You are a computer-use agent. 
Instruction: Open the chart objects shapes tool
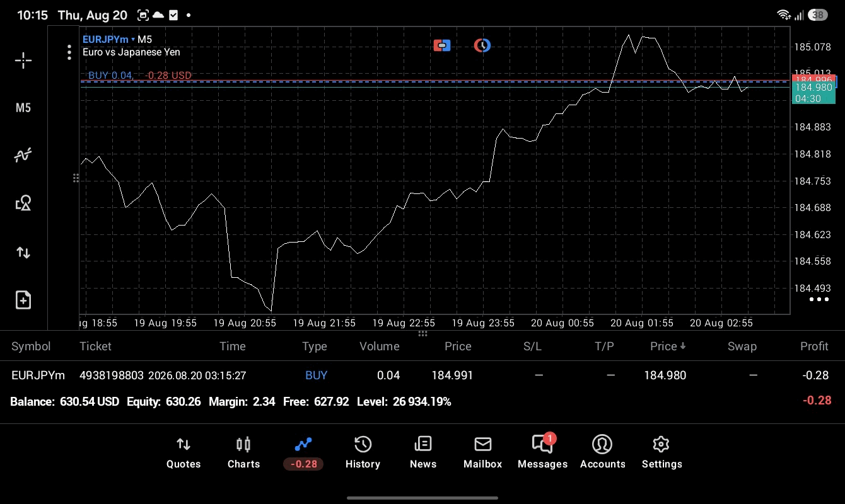(x=23, y=203)
